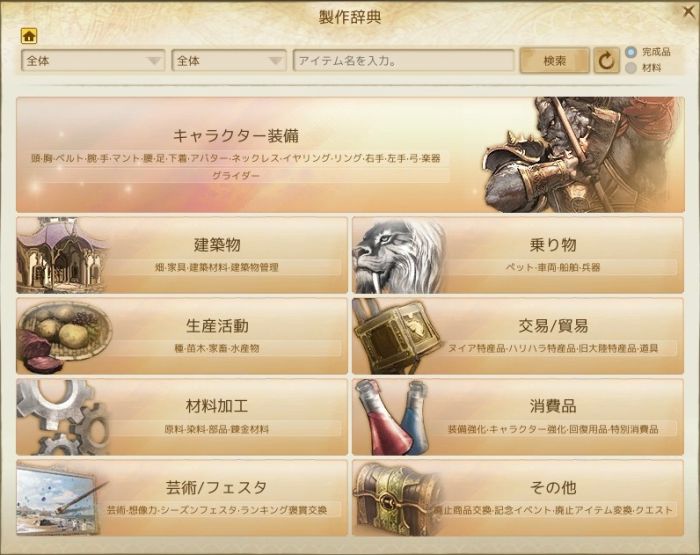Open the 消費品 category label
Viewport: 700px width, 555px height.
[553, 406]
